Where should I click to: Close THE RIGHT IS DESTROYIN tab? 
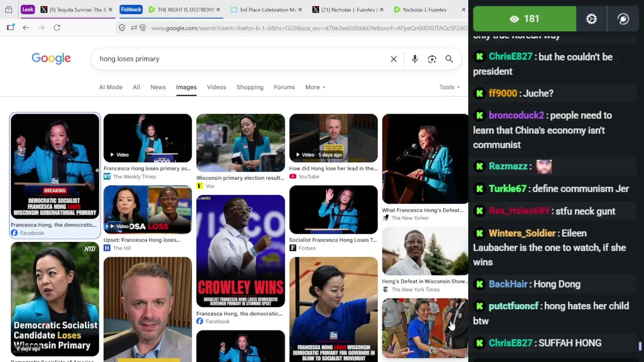tap(218, 10)
